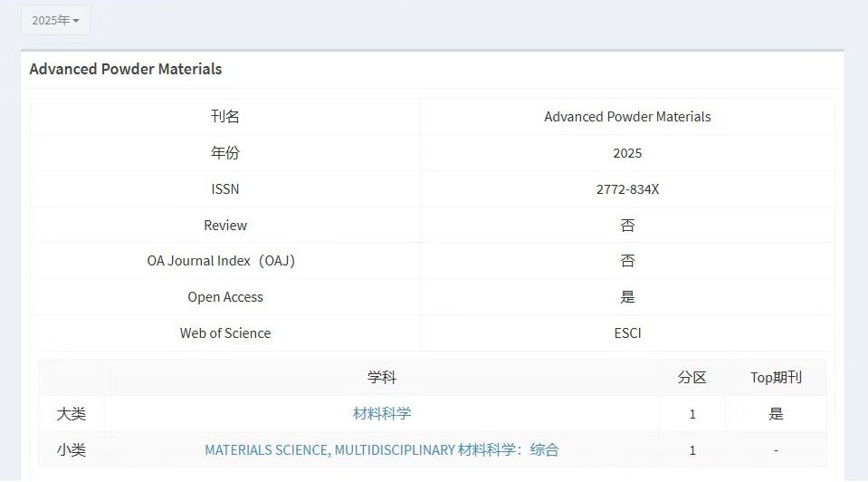Click the Open Access row label
The image size is (868, 482).
pyautogui.click(x=225, y=297)
